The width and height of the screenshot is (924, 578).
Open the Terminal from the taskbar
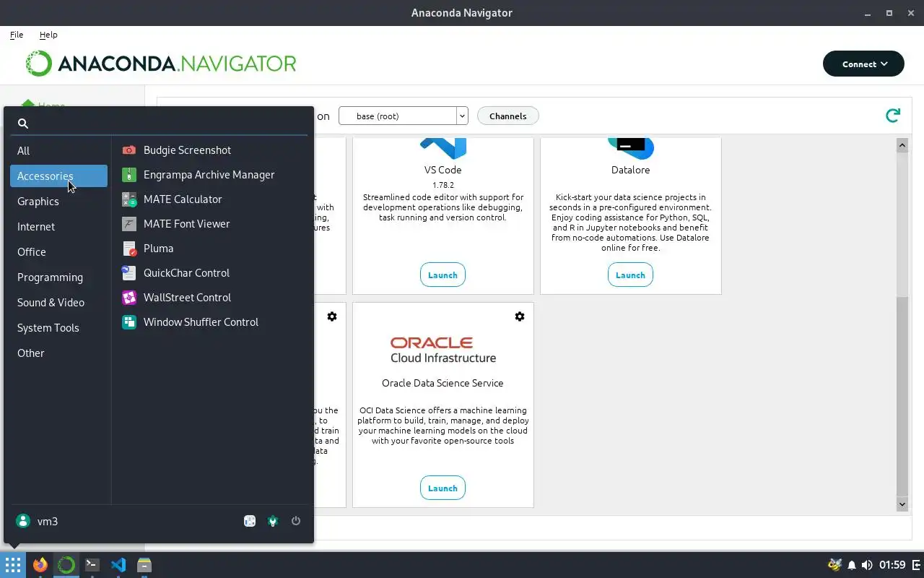pos(92,565)
